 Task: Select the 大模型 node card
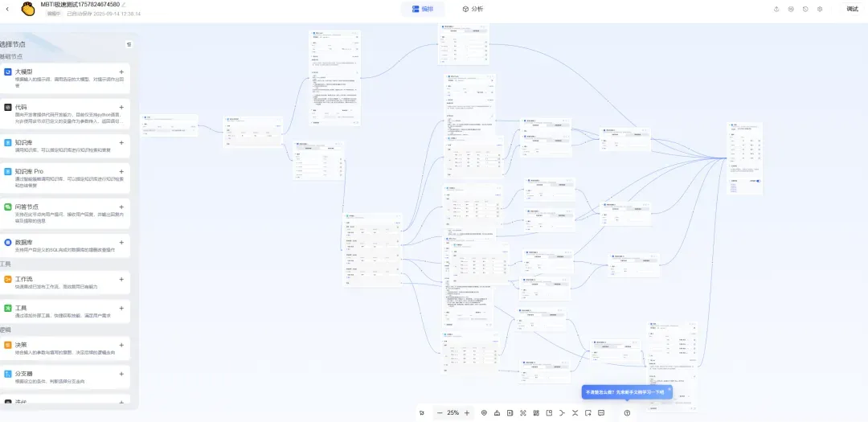tap(65, 79)
